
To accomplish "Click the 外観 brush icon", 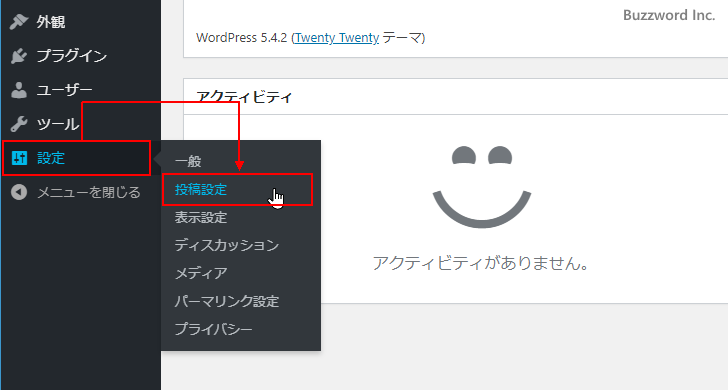I will pos(19,22).
